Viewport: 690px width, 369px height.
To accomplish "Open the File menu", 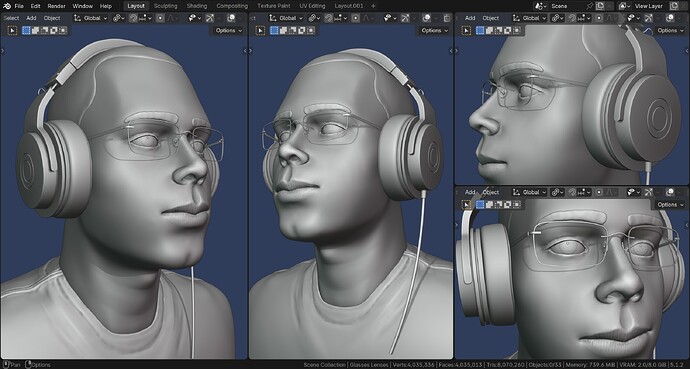I will 19,6.
